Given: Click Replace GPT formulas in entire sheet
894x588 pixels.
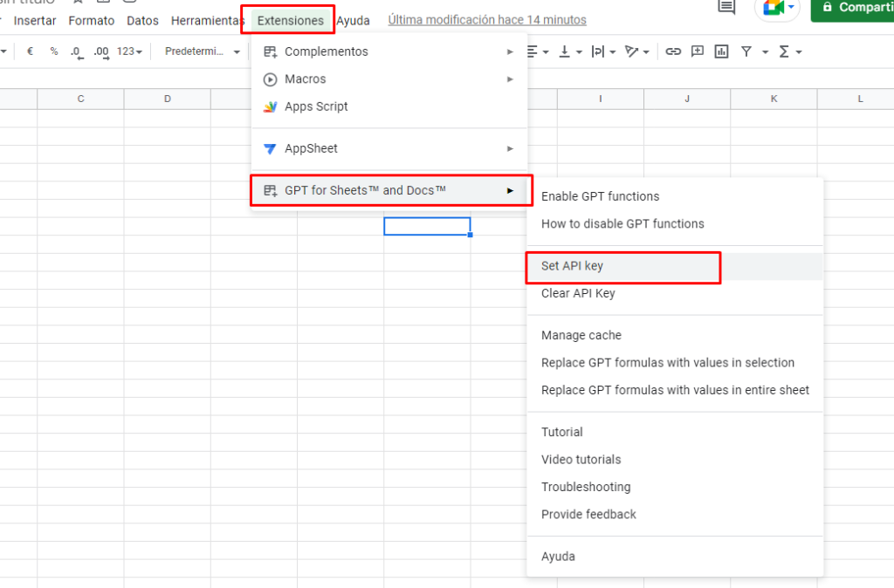Looking at the screenshot, I should (x=675, y=390).
